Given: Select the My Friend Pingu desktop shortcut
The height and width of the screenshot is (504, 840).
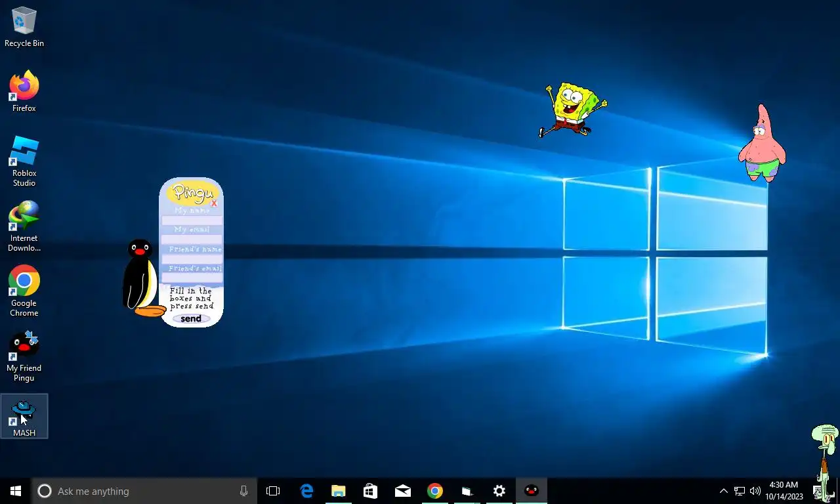Looking at the screenshot, I should click(24, 357).
